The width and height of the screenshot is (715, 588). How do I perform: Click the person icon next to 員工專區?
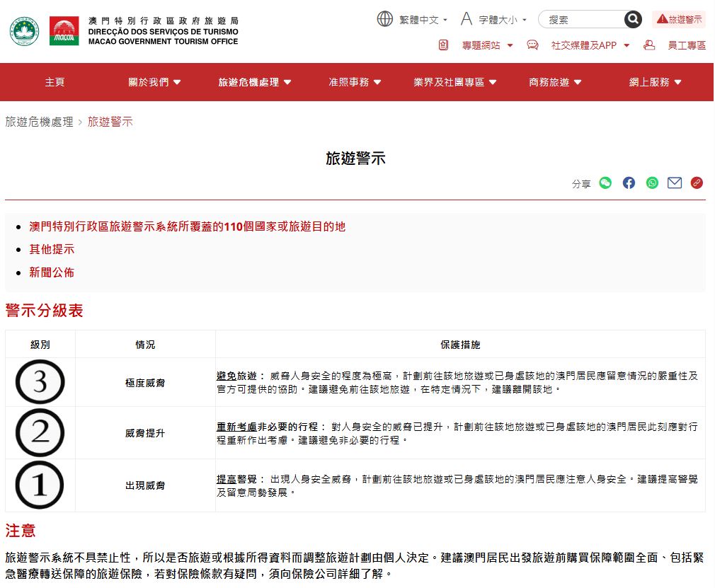point(650,45)
